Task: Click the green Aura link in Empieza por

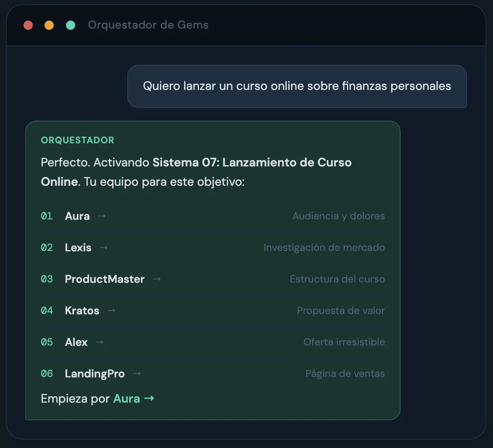Action: 126,398
